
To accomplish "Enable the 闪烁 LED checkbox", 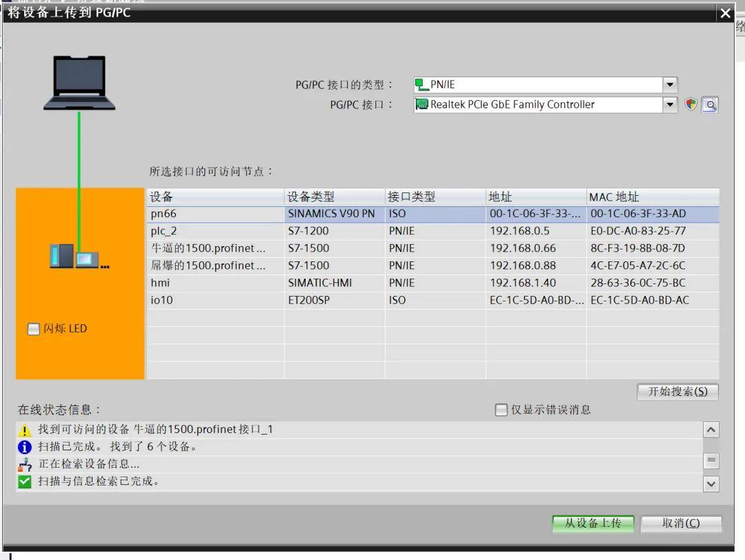I will [x=33, y=329].
